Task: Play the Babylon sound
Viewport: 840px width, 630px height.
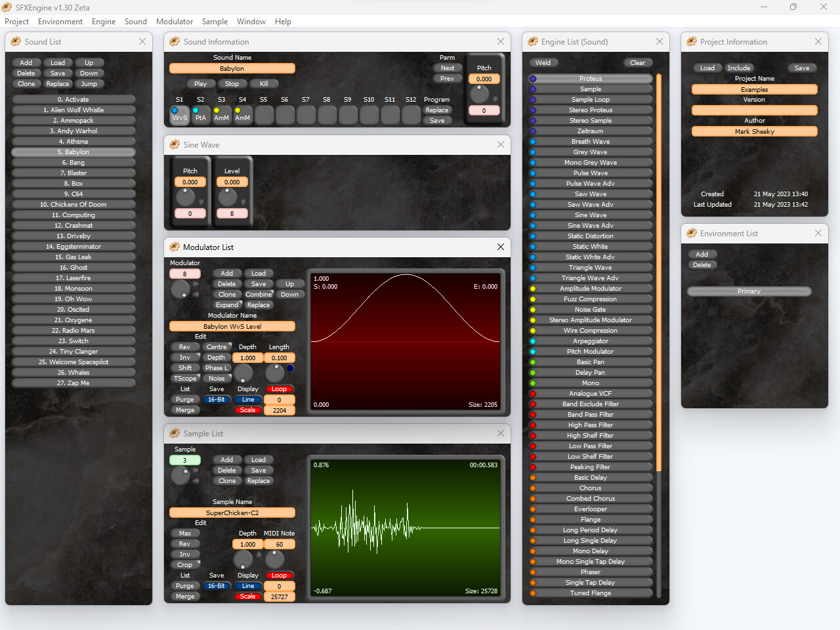Action: (x=201, y=83)
